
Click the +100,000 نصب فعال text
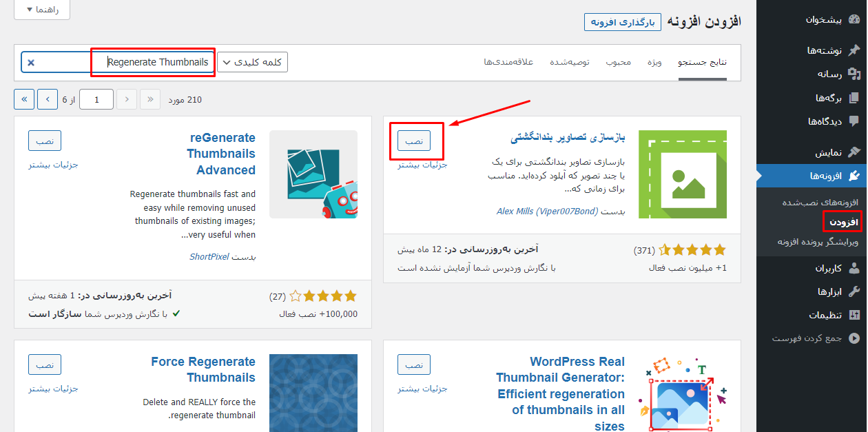click(x=318, y=313)
